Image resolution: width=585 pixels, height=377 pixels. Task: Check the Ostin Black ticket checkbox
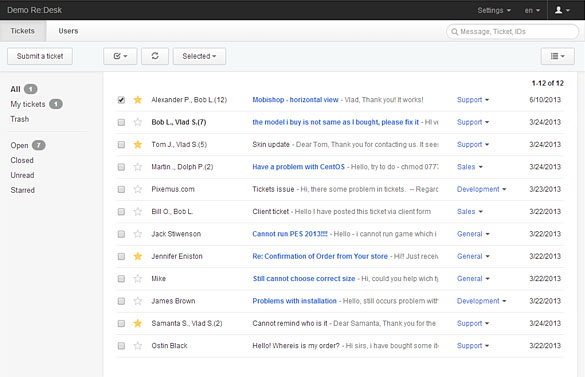[x=121, y=346]
